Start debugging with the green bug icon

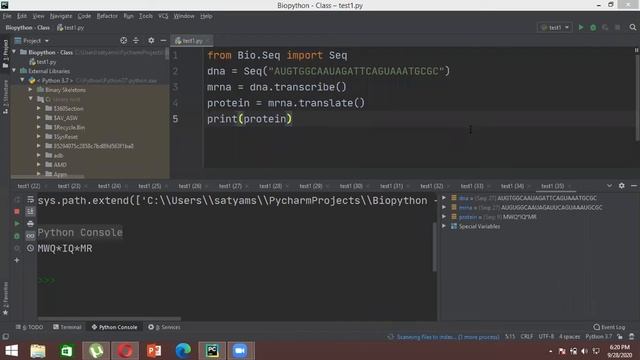pyautogui.click(x=593, y=27)
